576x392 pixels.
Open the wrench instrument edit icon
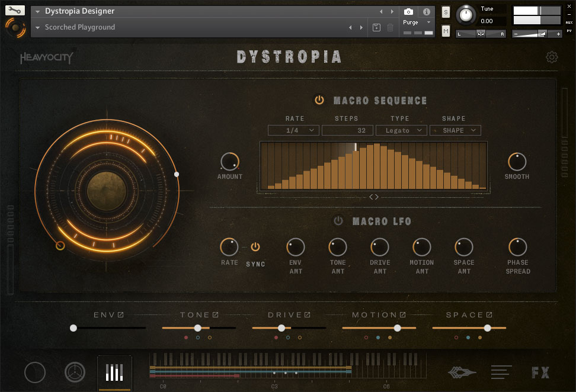tap(15, 10)
